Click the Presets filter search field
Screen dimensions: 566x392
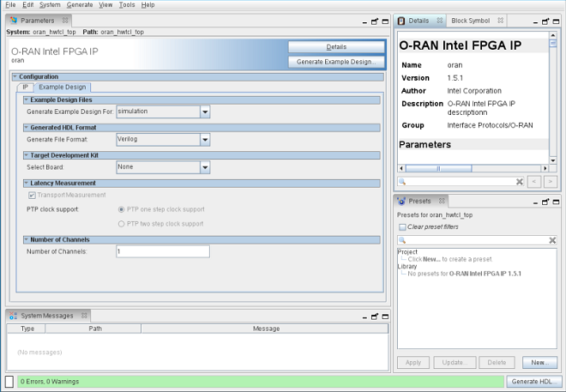[x=477, y=240]
